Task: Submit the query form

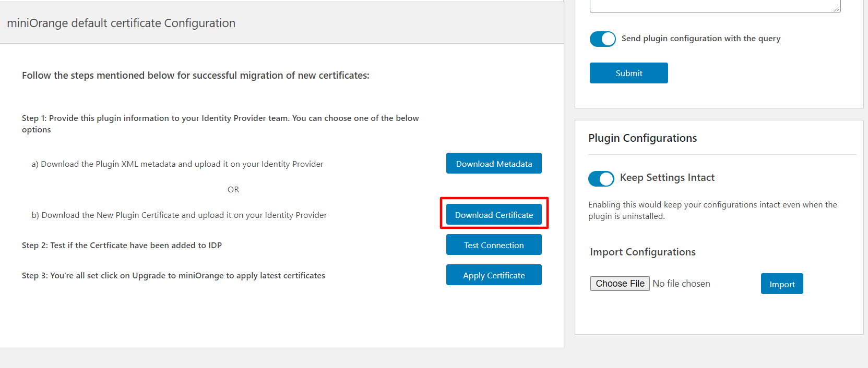Action: tap(628, 73)
